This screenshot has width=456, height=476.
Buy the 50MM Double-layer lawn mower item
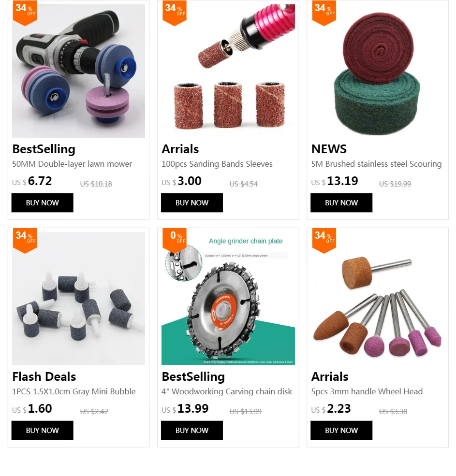[42, 203]
